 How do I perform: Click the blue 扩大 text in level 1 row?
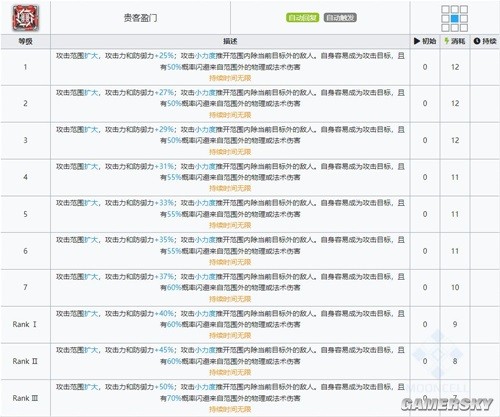pos(91,56)
